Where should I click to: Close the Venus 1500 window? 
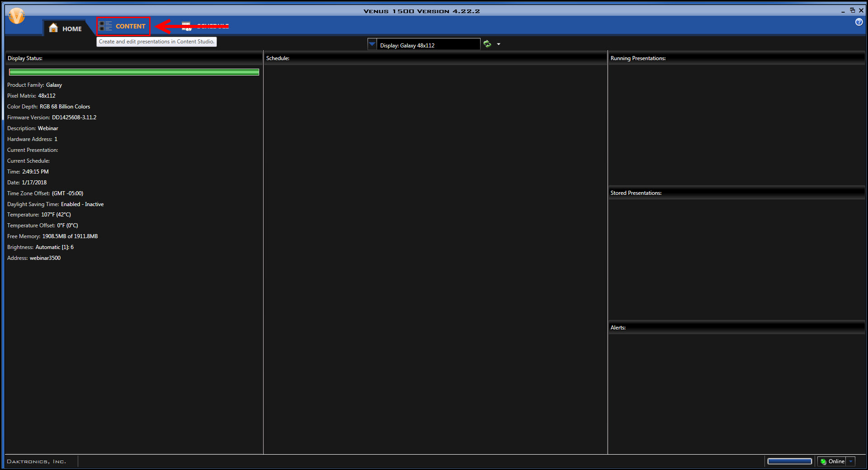(861, 10)
